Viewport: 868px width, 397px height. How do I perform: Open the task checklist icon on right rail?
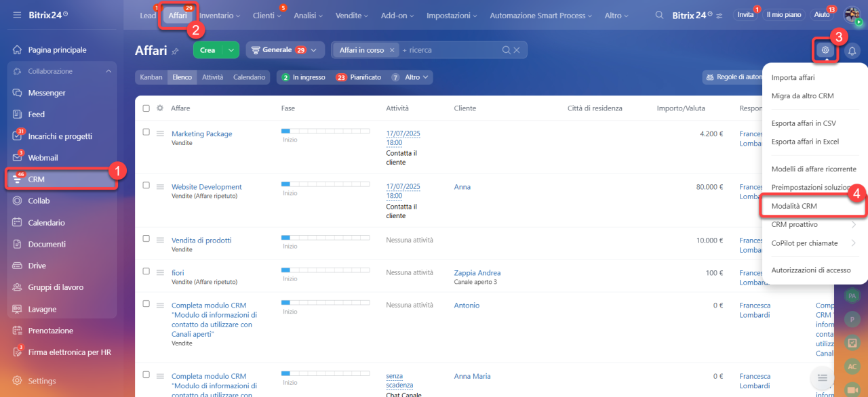click(x=852, y=343)
